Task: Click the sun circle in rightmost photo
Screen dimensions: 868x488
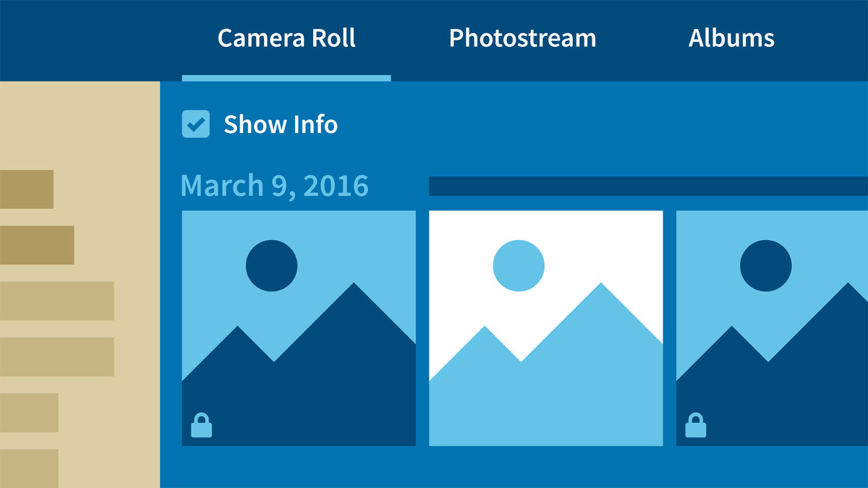Action: (766, 266)
